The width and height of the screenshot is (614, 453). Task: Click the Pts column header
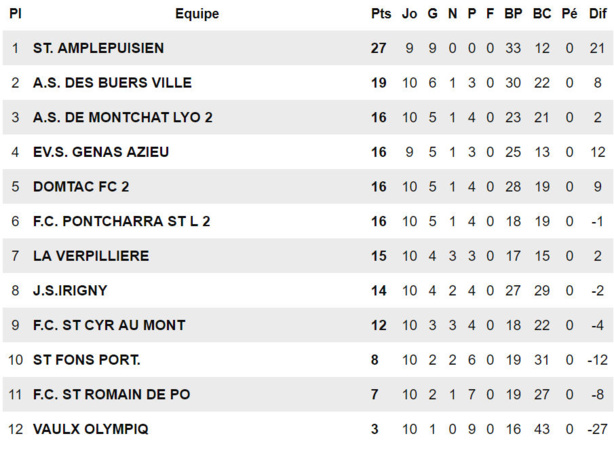380,14
